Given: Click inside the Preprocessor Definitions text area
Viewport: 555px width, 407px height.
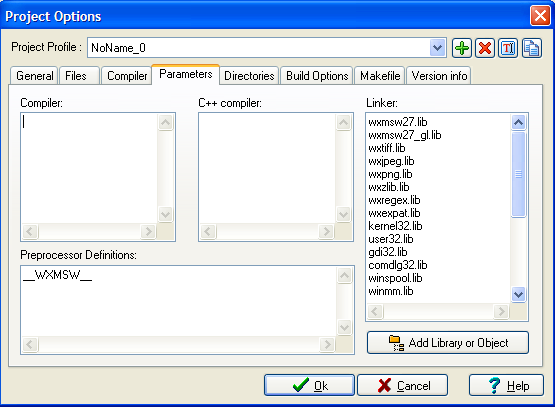Looking at the screenshot, I should tap(179, 301).
